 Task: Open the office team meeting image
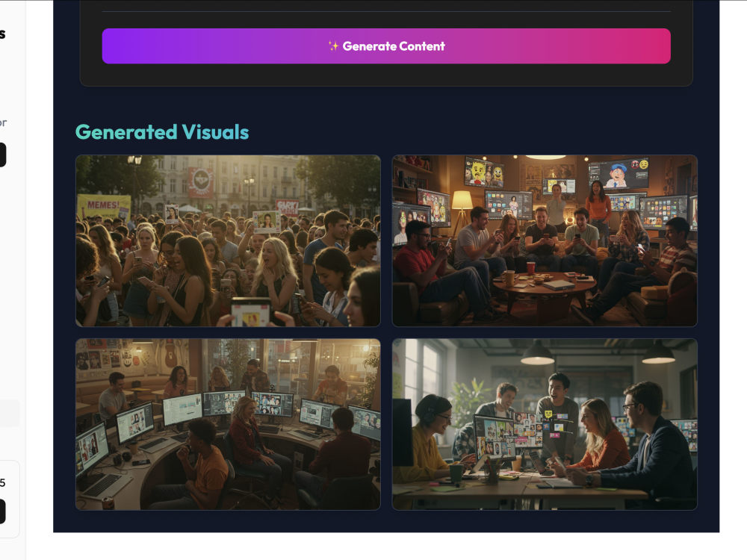point(545,424)
